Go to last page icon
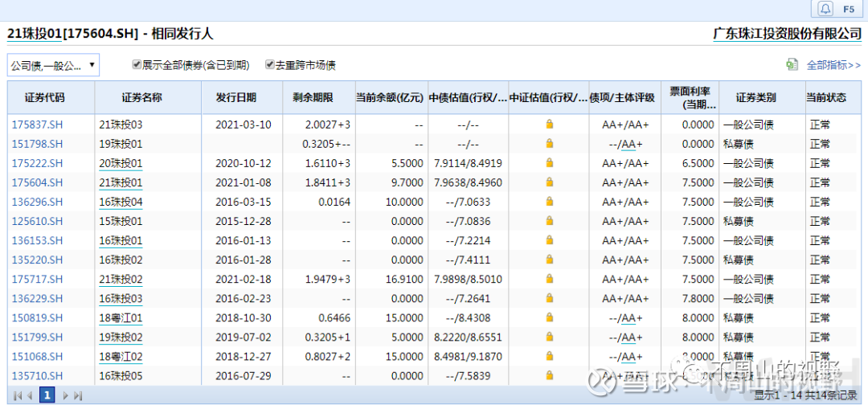 tap(78, 395)
